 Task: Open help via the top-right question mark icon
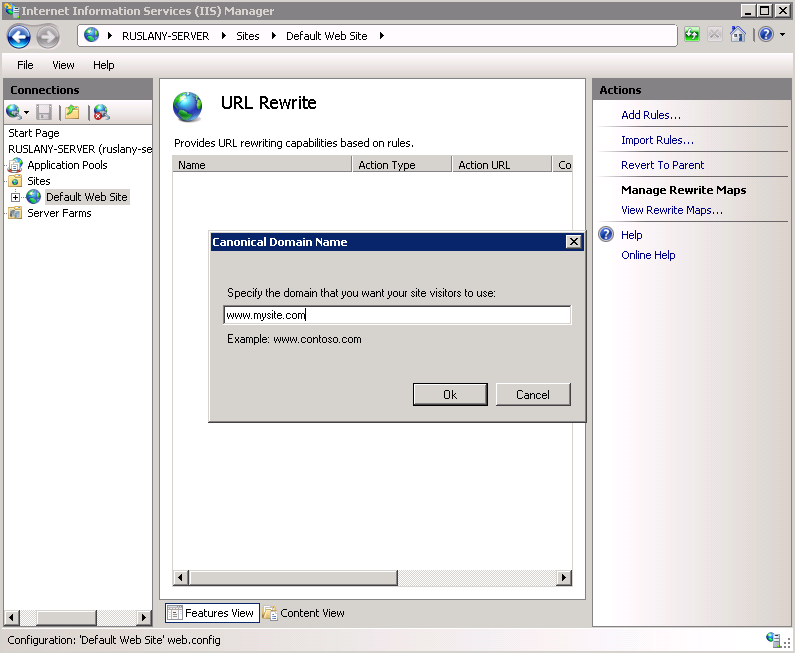[x=766, y=34]
